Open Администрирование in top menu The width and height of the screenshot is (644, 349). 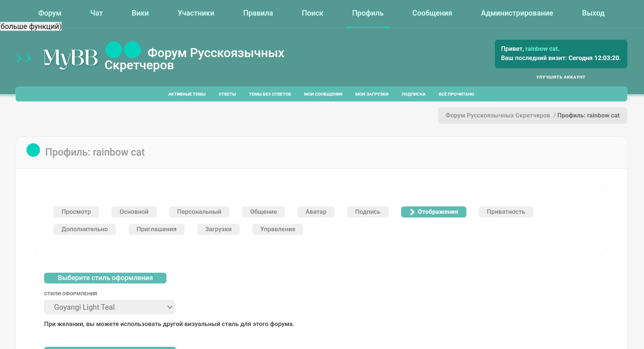click(516, 13)
